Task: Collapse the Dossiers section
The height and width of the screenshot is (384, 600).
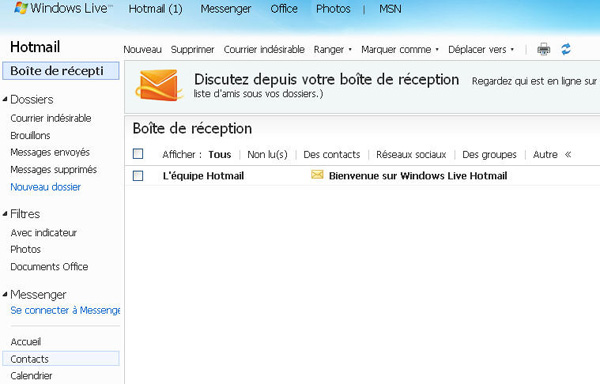Action: (x=5, y=99)
